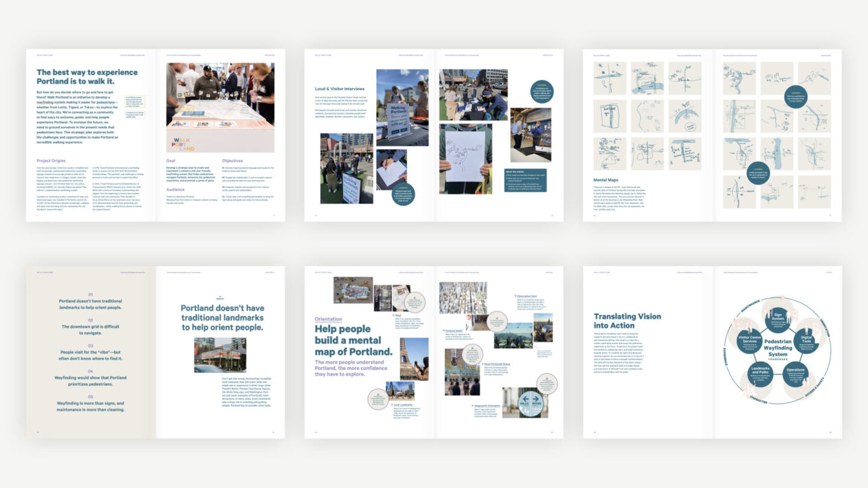Click the Visitor Center Services circle
868x488 pixels.
749,341
